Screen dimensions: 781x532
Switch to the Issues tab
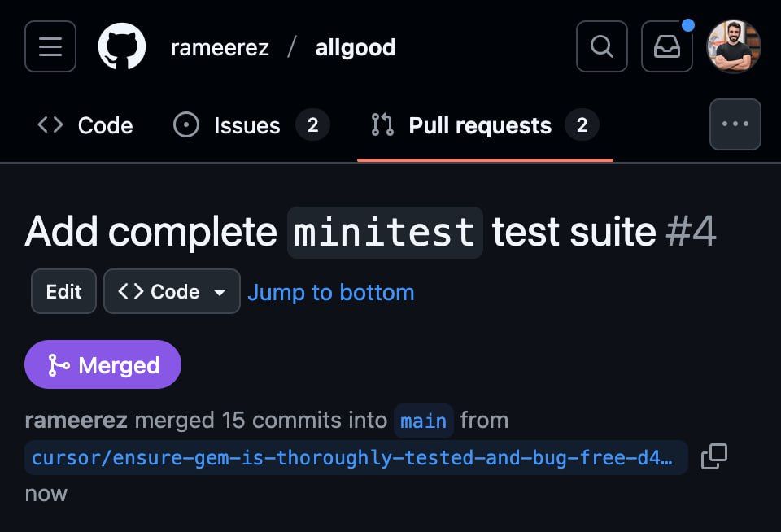pyautogui.click(x=247, y=125)
